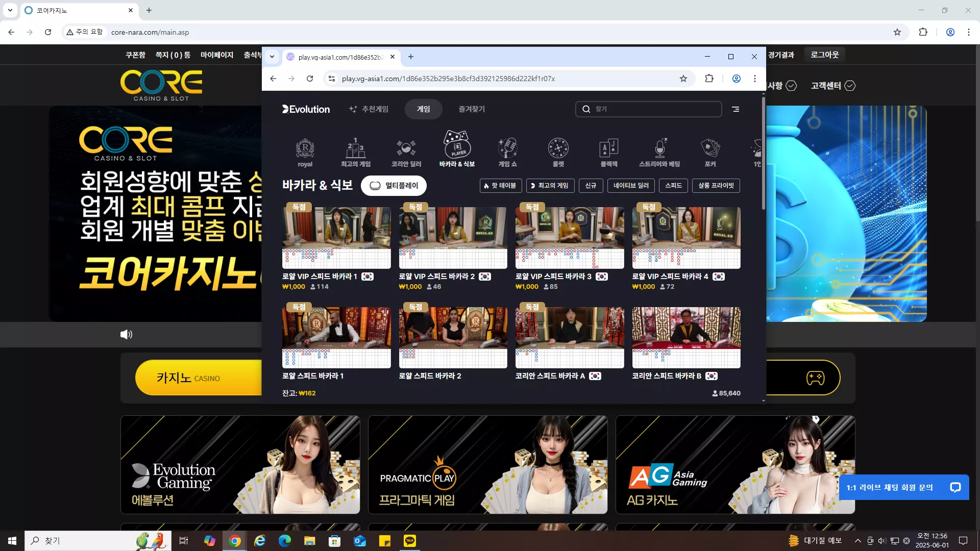Image resolution: width=980 pixels, height=551 pixels.
Task: Click the Evolution logo in the popup
Action: click(306, 109)
